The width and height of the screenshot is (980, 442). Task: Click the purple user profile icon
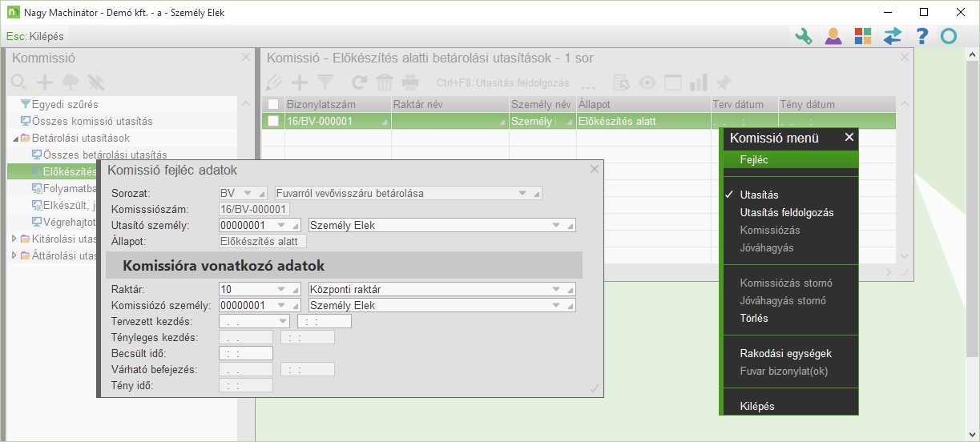point(833,36)
